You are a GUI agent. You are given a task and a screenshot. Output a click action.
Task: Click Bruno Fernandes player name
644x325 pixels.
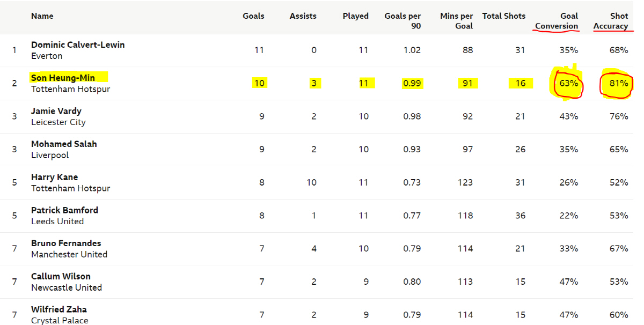(66, 243)
